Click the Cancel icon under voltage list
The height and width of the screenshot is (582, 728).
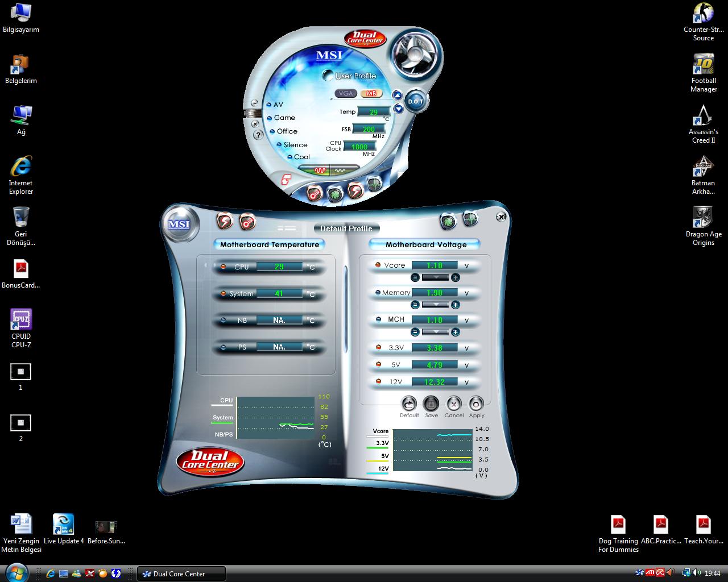tap(453, 404)
